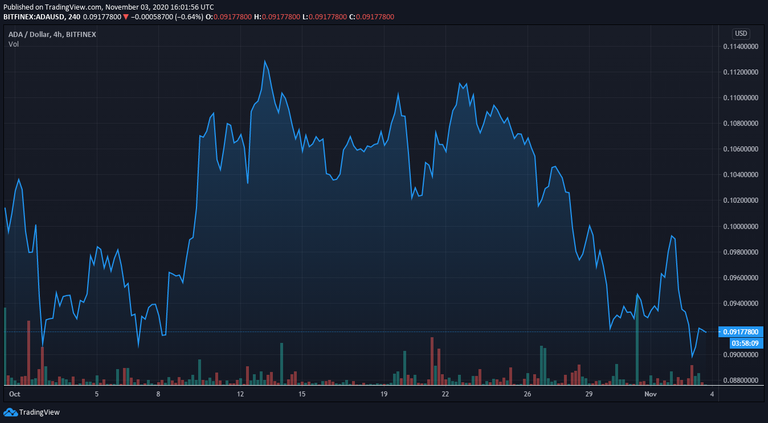Click the 22 date label on time axis
This screenshot has height=423, width=768.
pyautogui.click(x=445, y=394)
